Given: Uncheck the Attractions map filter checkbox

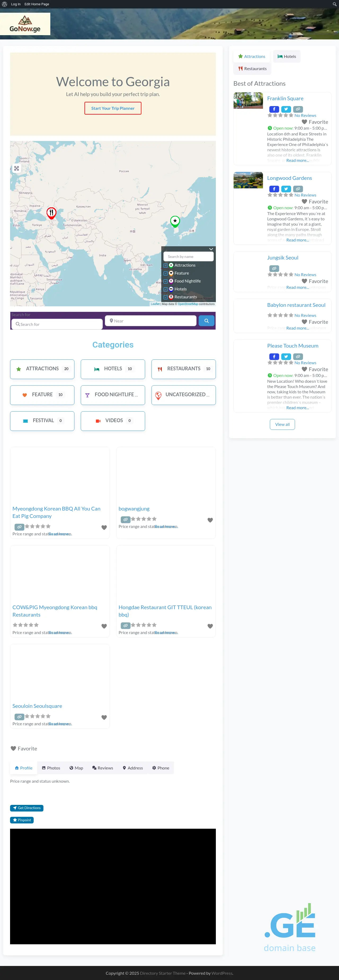Looking at the screenshot, I should click(x=166, y=265).
